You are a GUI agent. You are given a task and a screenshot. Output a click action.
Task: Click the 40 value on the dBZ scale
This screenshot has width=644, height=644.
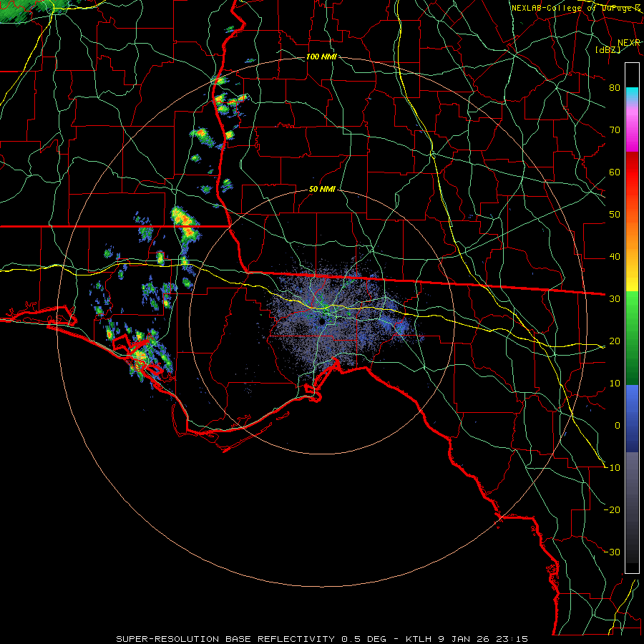click(615, 257)
